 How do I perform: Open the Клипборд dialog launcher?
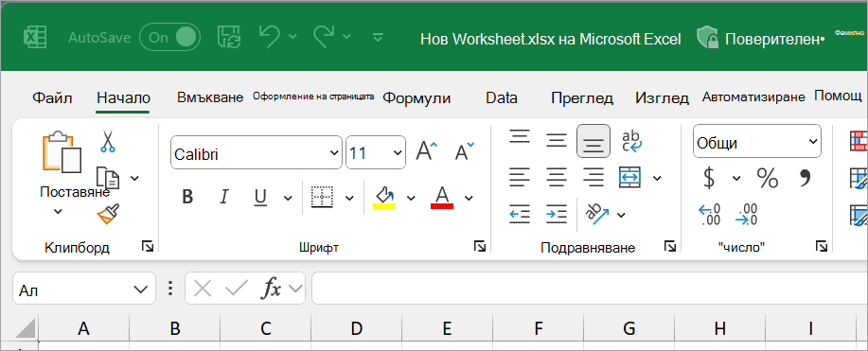(148, 246)
